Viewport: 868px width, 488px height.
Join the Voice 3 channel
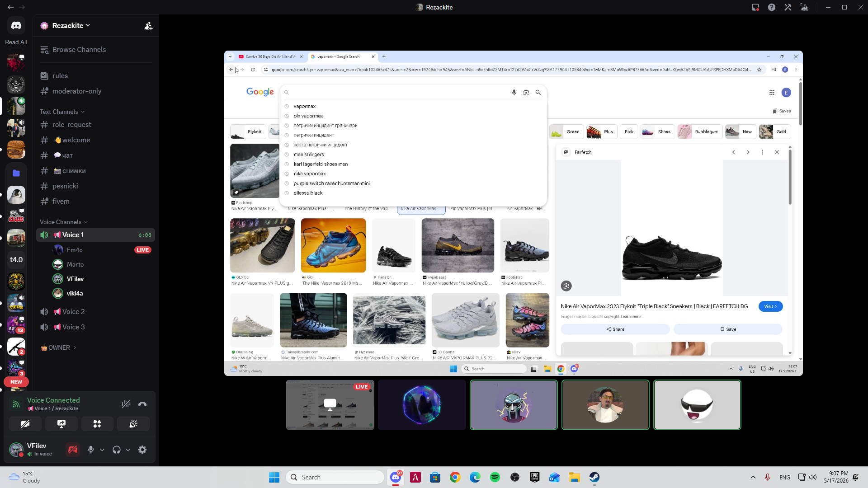coord(95,327)
